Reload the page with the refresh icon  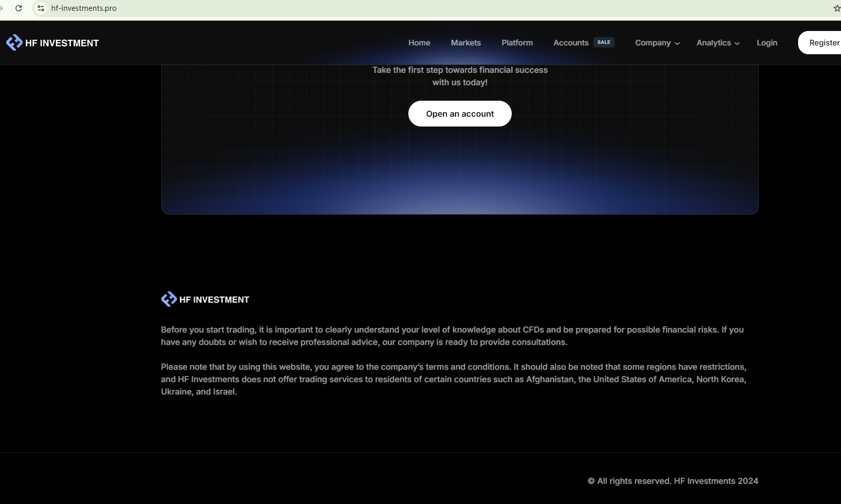(19, 8)
